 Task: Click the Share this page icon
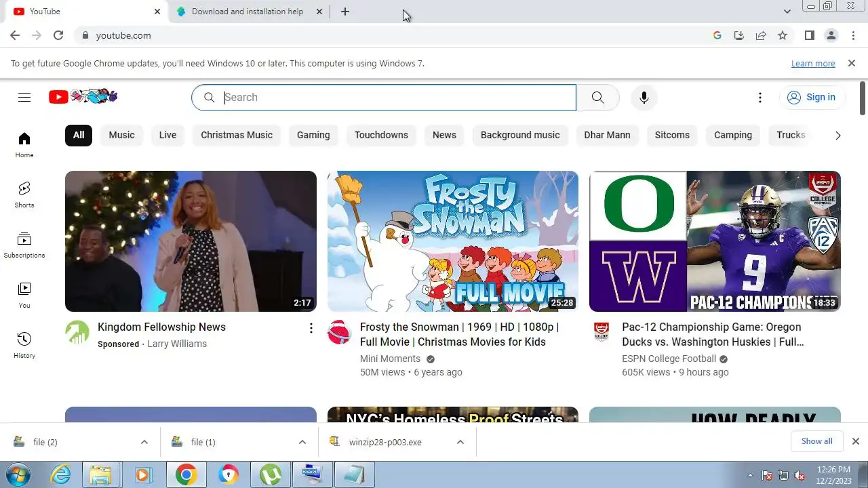click(761, 35)
